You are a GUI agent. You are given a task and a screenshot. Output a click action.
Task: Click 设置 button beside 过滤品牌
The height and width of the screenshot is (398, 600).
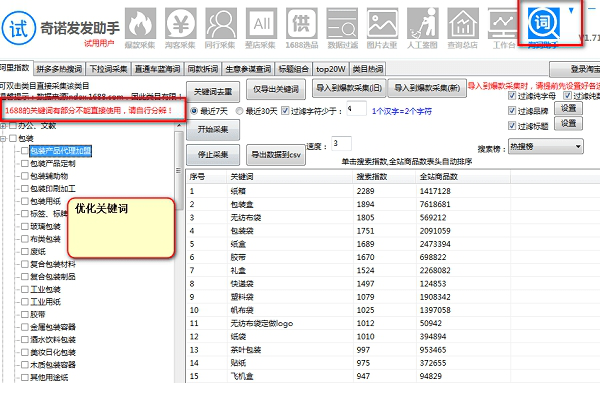pyautogui.click(x=568, y=108)
